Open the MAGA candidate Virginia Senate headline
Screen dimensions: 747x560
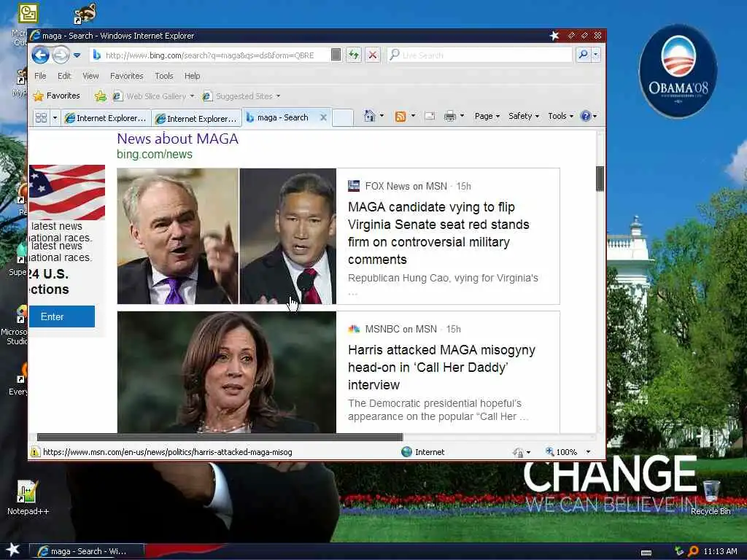coord(438,233)
